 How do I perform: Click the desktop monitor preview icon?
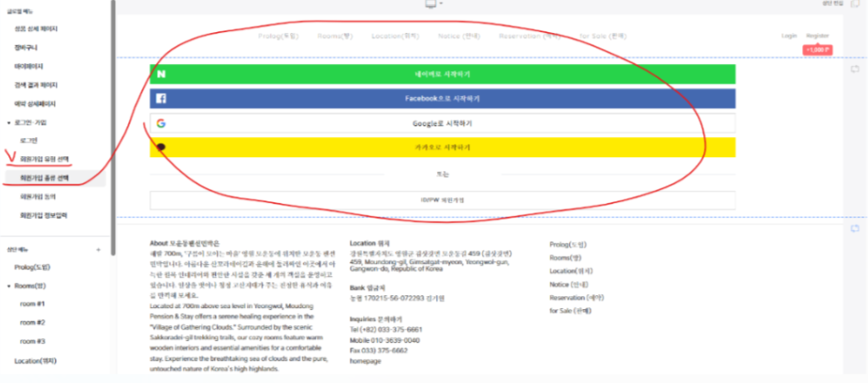[431, 4]
